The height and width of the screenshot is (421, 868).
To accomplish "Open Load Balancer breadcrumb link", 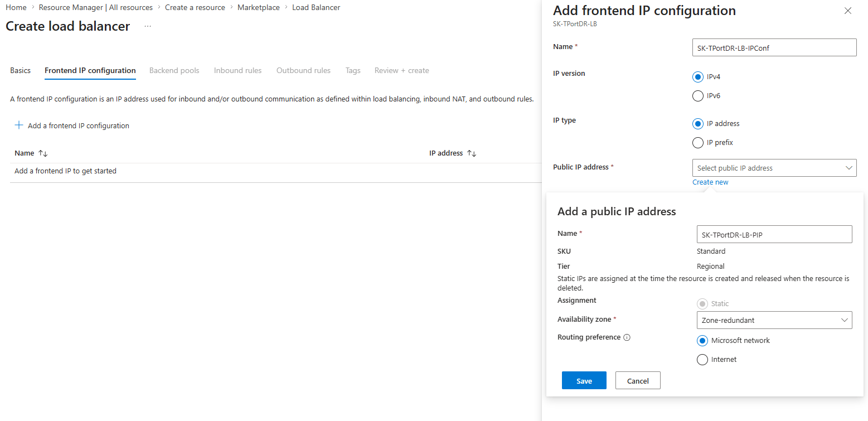I will pyautogui.click(x=316, y=8).
